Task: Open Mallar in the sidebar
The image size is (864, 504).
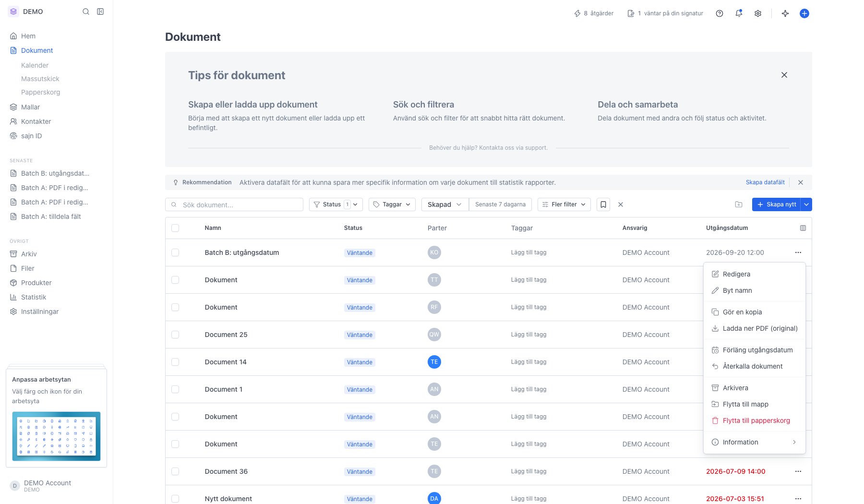Action: tap(30, 107)
